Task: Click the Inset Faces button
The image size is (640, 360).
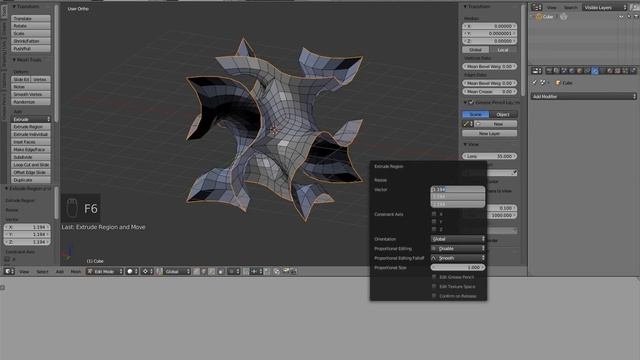Action: point(31,142)
